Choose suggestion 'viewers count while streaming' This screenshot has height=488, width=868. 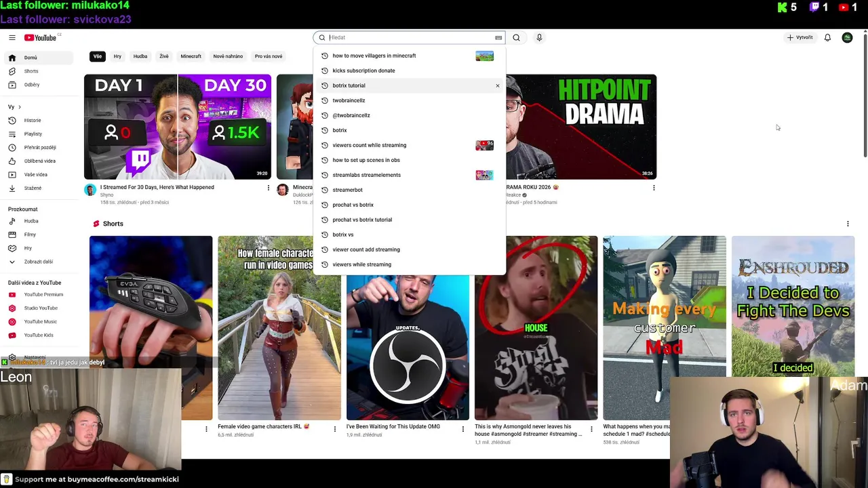tap(410, 146)
